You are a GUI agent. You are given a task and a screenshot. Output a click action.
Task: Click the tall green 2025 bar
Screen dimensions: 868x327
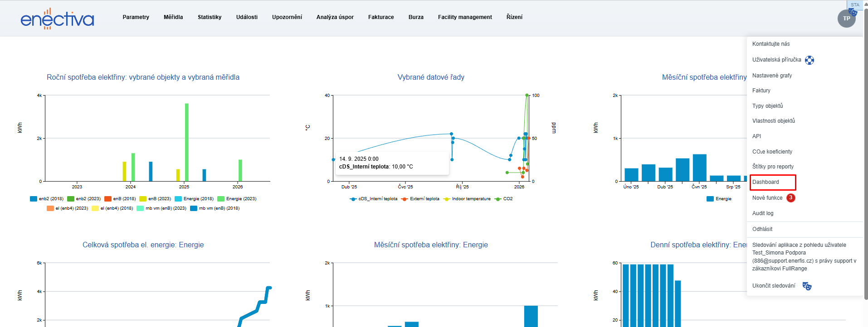tap(186, 142)
